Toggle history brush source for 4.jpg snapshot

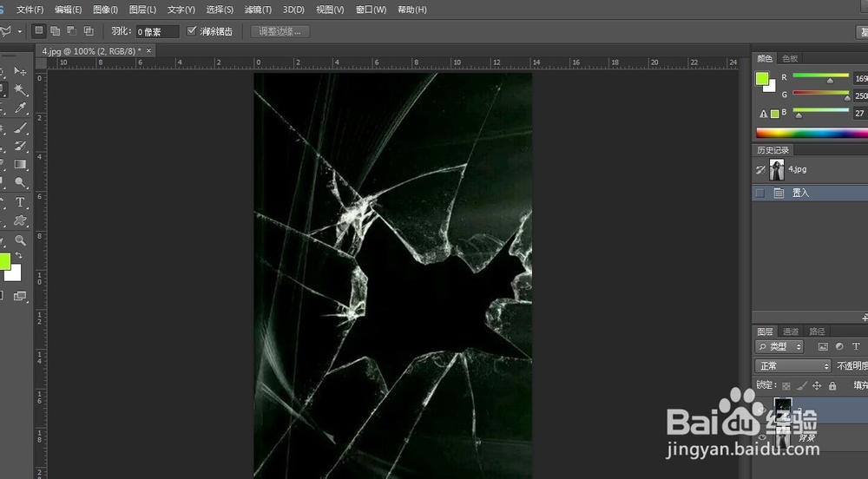760,170
